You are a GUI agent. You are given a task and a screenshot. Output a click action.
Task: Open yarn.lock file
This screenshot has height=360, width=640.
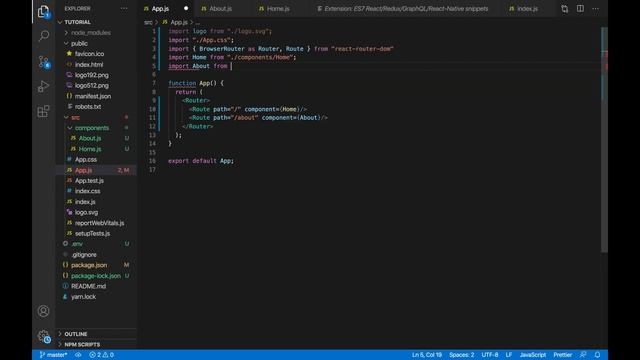(x=83, y=297)
